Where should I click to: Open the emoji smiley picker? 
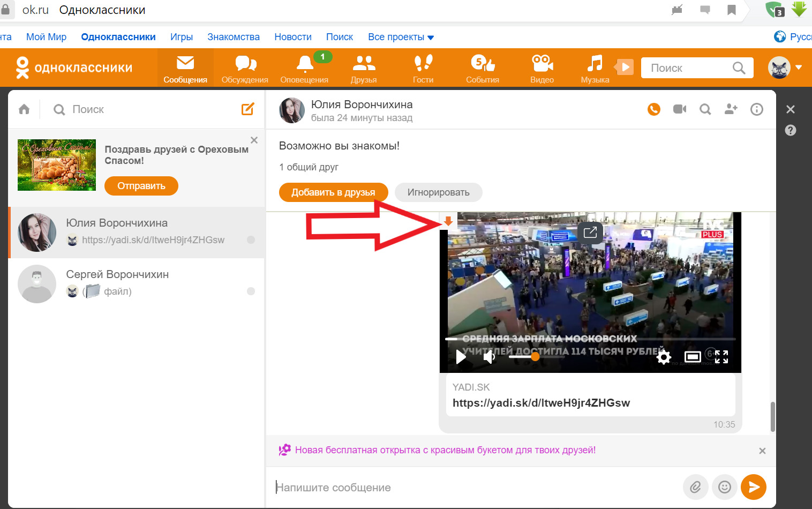tap(725, 487)
